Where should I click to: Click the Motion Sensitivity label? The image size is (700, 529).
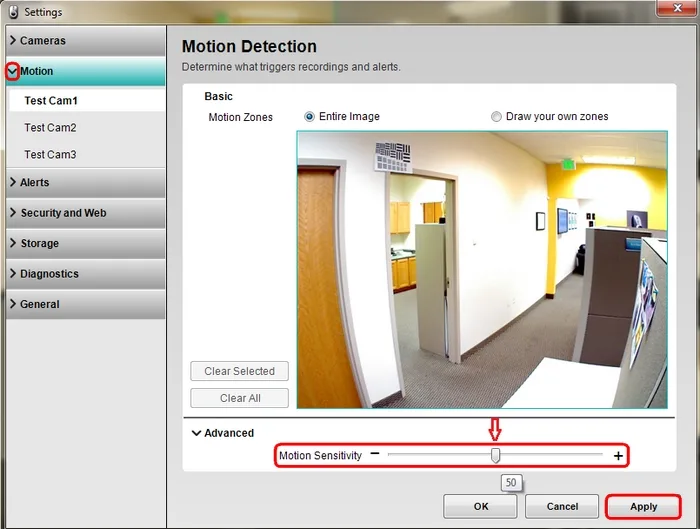[x=321, y=455]
